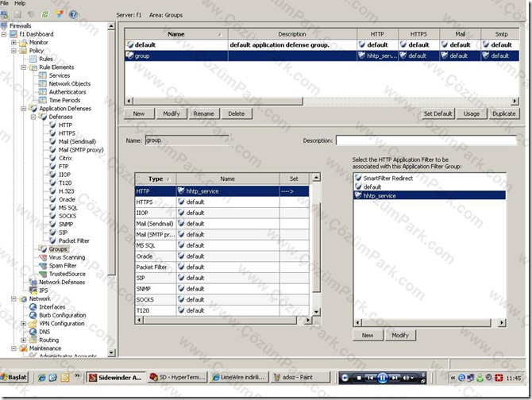Select the HTTPS row in Type table
Screen dimensions: 532x400
pos(222,202)
